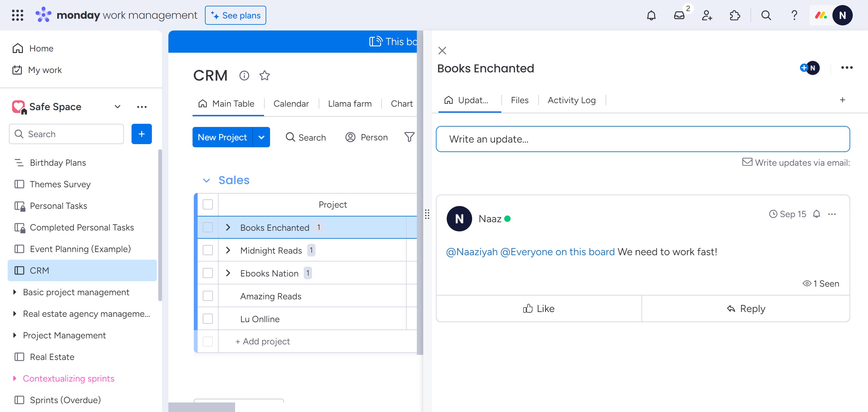
Task: Click the Reply button on the update
Action: 746,309
